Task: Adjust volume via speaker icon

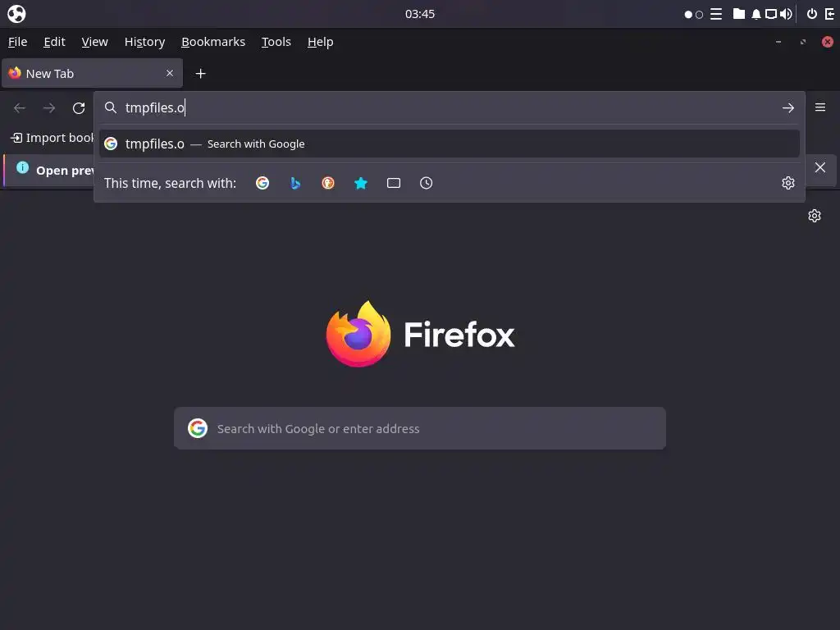Action: (786, 14)
